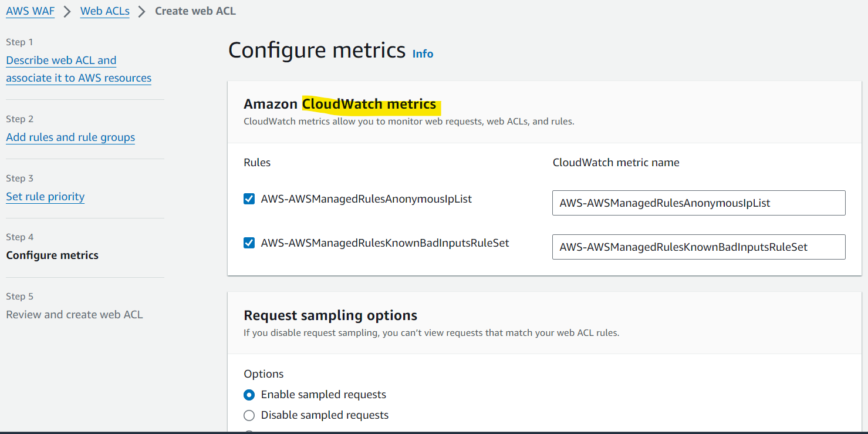Edit the KnownBadInputsRuleSet metric name field
This screenshot has height=434, width=868.
click(x=698, y=247)
